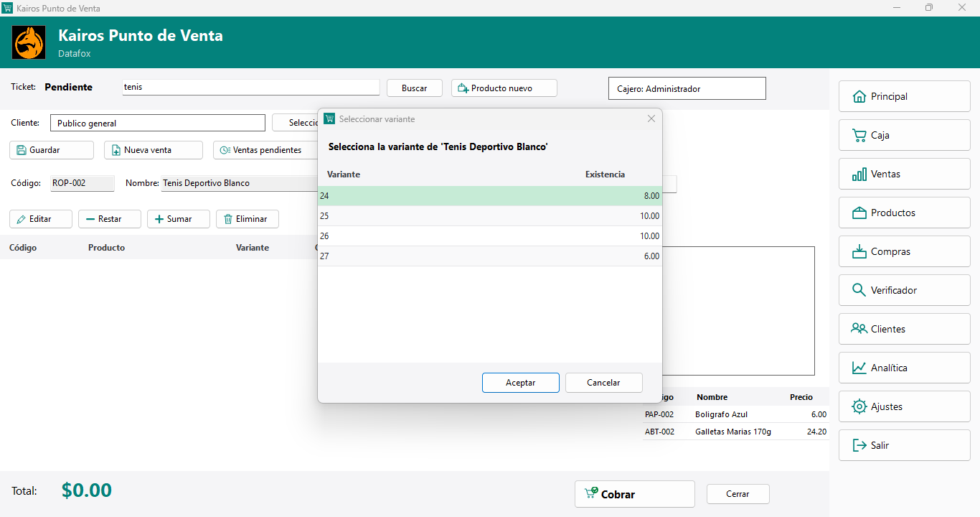
Task: Click the people icon beside Clientes
Action: (x=859, y=329)
